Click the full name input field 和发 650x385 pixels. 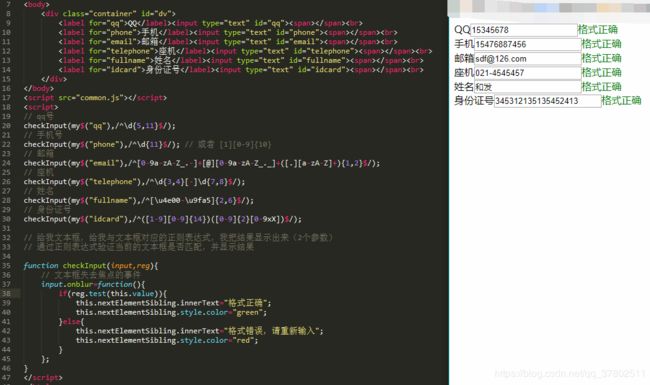[x=527, y=87]
